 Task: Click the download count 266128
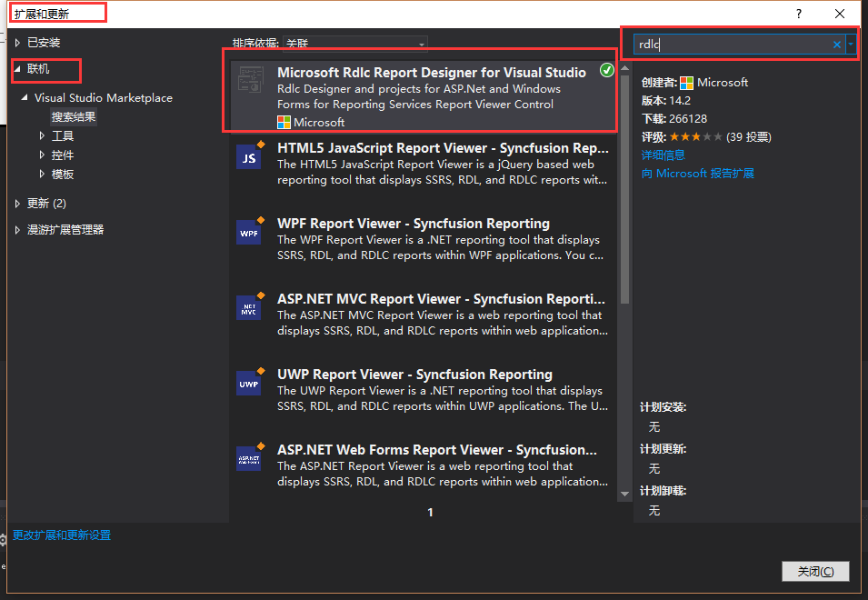tap(688, 119)
